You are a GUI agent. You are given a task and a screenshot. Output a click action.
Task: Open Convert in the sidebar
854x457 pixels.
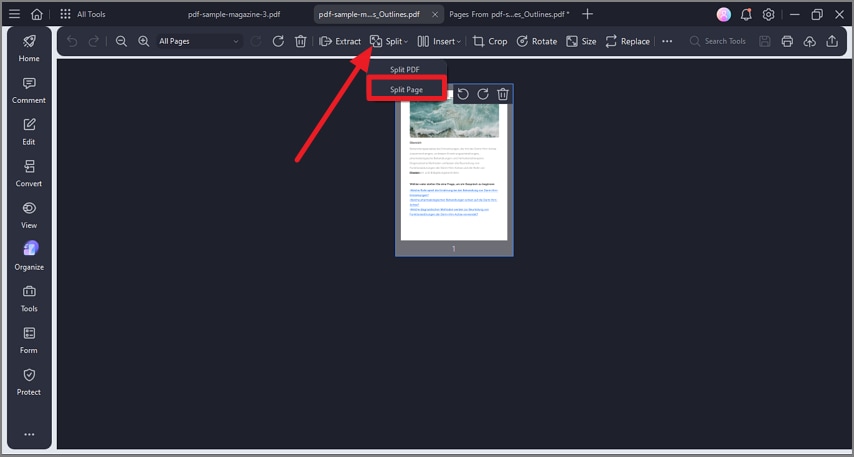(x=29, y=173)
